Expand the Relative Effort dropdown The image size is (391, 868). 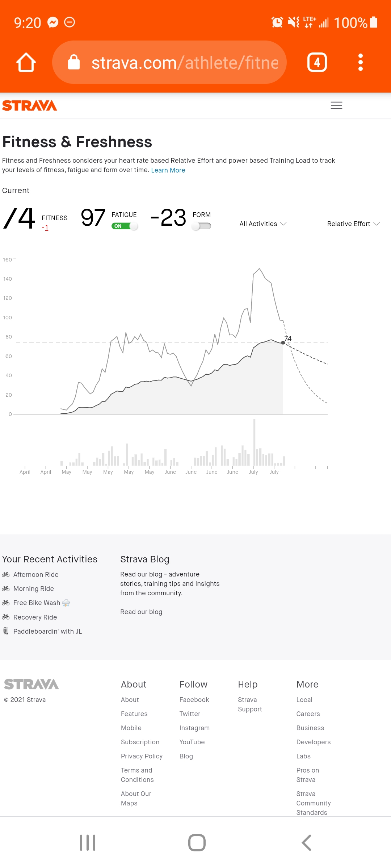(353, 224)
